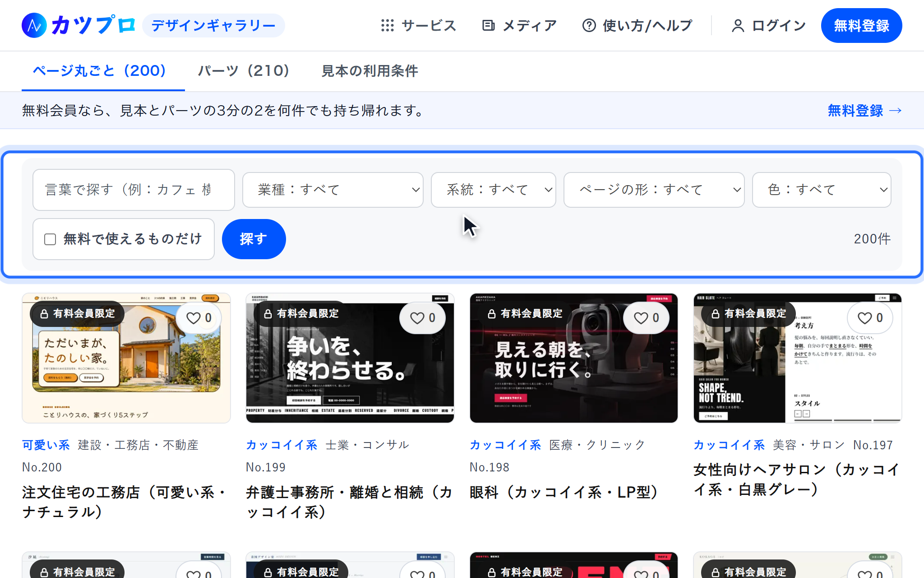Click 有料会員限定 lock badge on No.197 card
924x578 pixels.
click(748, 313)
